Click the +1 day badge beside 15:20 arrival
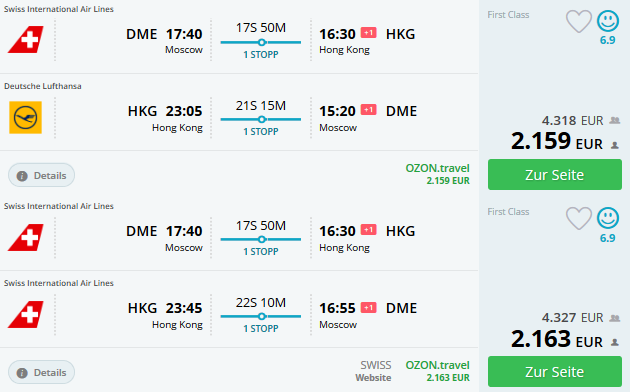The height and width of the screenshot is (392, 630). (368, 110)
